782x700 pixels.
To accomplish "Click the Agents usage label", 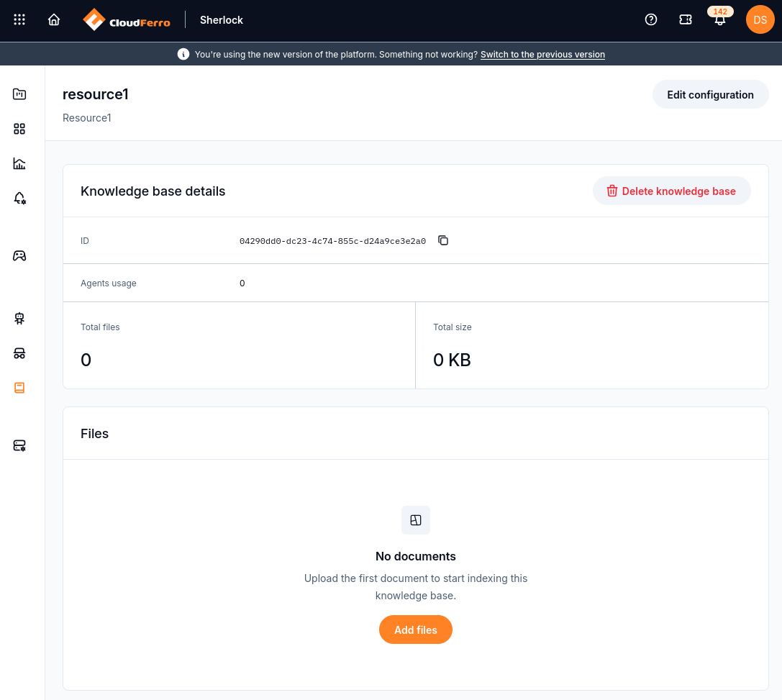I will click(108, 283).
